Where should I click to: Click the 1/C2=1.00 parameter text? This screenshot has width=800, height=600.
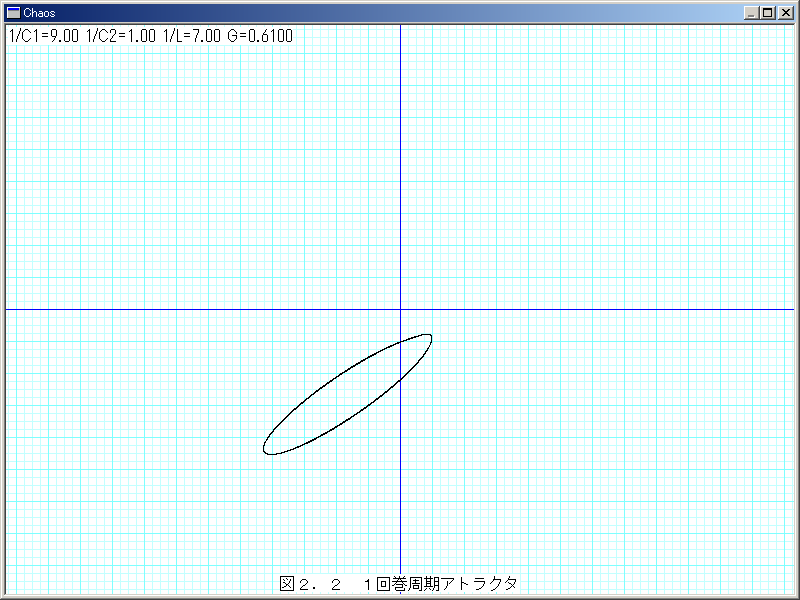121,36
